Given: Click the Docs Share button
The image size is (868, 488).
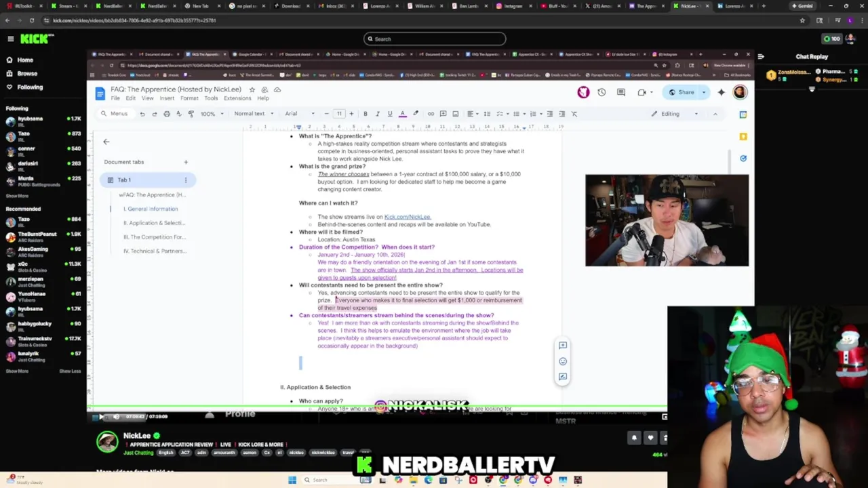Looking at the screenshot, I should tap(682, 92).
